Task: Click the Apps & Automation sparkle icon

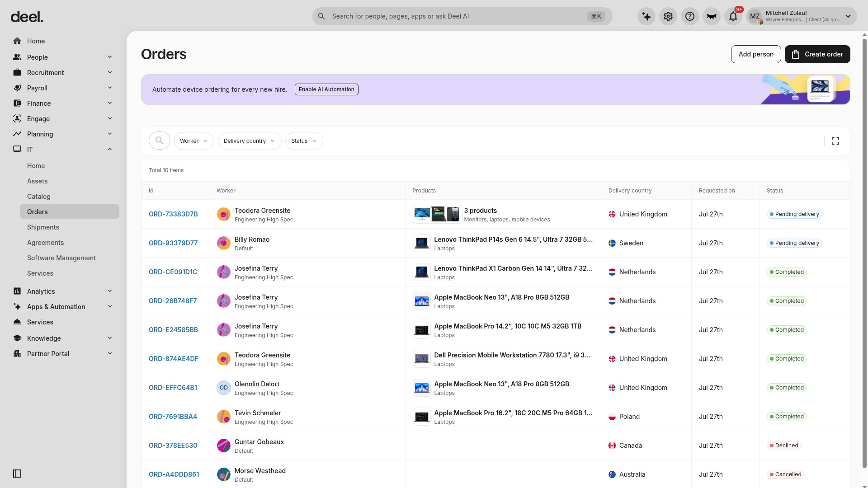Action: tap(17, 306)
